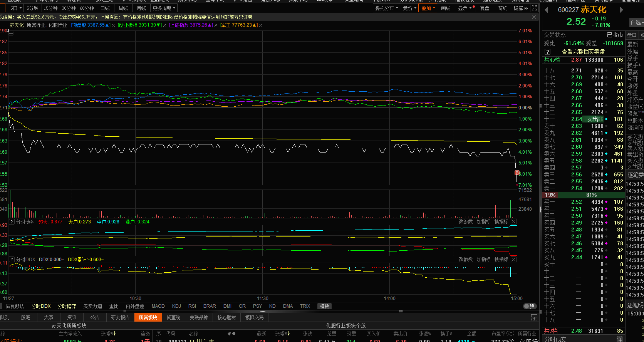The image size is (644, 342).
Task: Remove the 上证指数 overlay index
Action: click(216, 25)
